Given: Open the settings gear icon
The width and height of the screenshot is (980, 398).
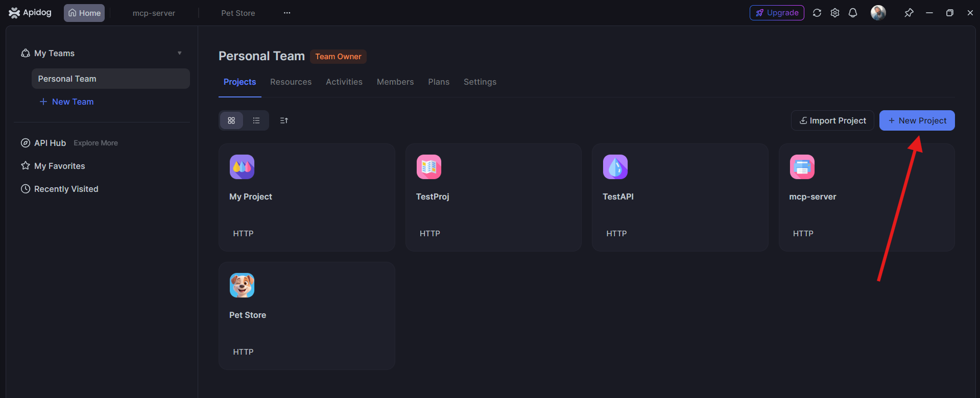Looking at the screenshot, I should pyautogui.click(x=835, y=13).
